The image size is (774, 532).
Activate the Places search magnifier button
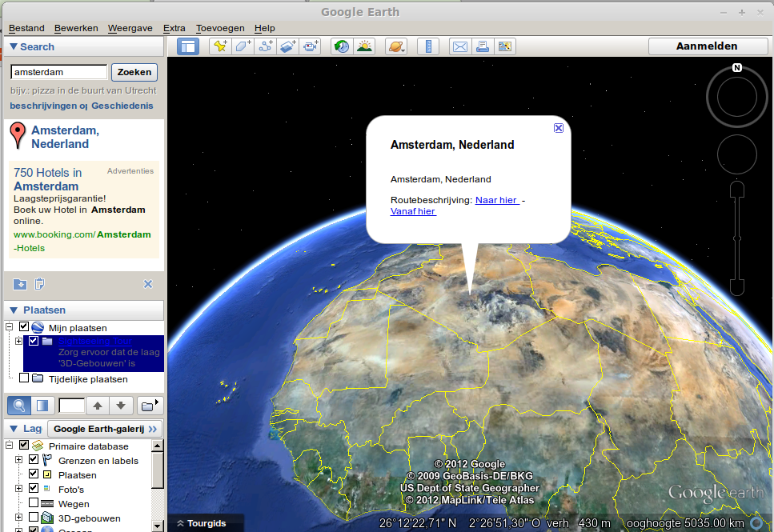click(19, 406)
